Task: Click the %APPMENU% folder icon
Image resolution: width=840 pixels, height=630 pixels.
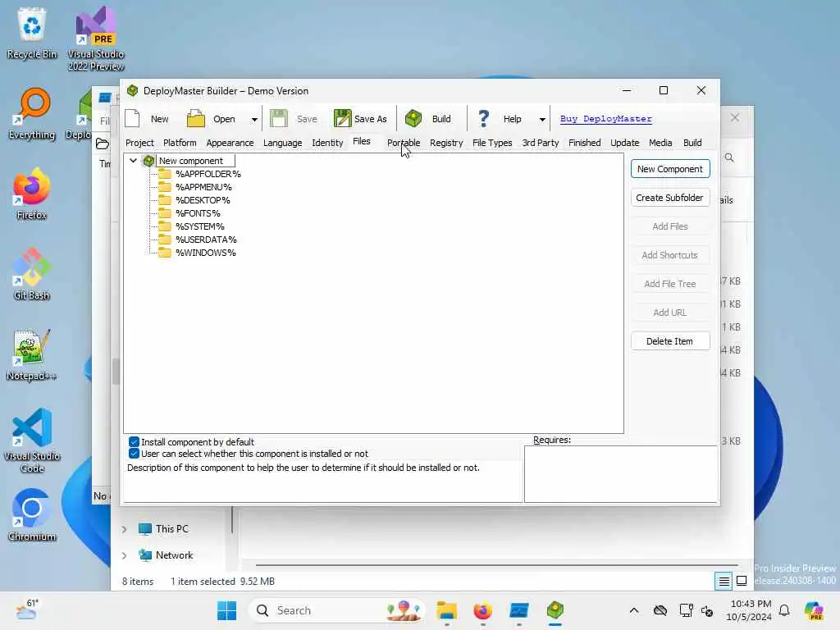Action: [164, 187]
